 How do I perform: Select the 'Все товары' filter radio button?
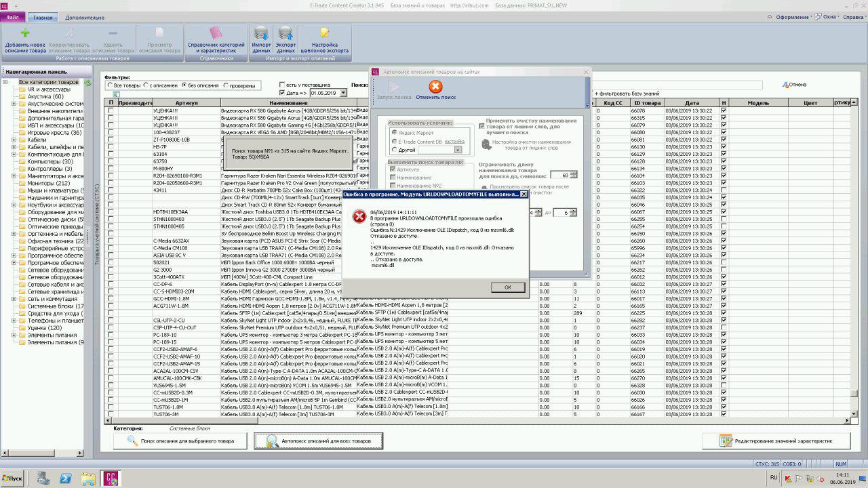click(x=110, y=85)
